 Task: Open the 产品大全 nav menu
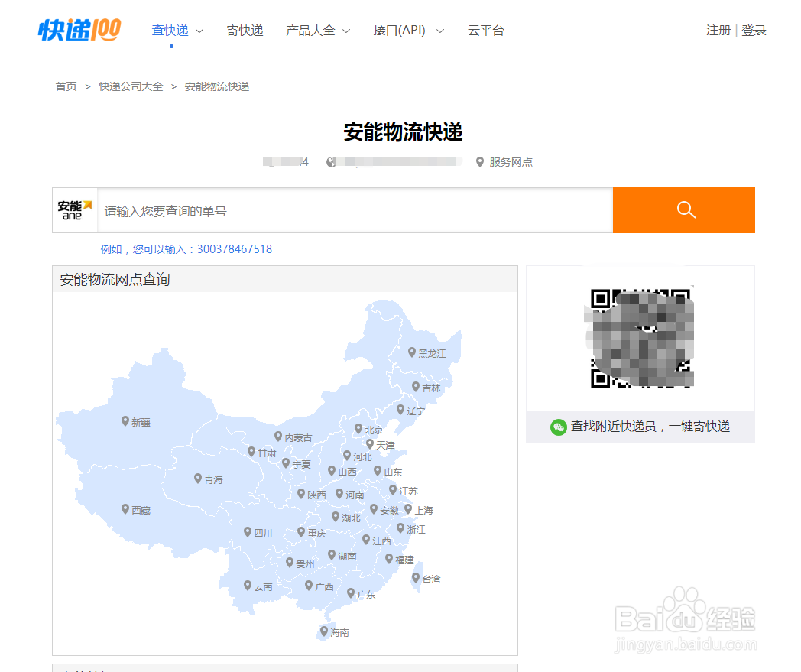tap(310, 31)
